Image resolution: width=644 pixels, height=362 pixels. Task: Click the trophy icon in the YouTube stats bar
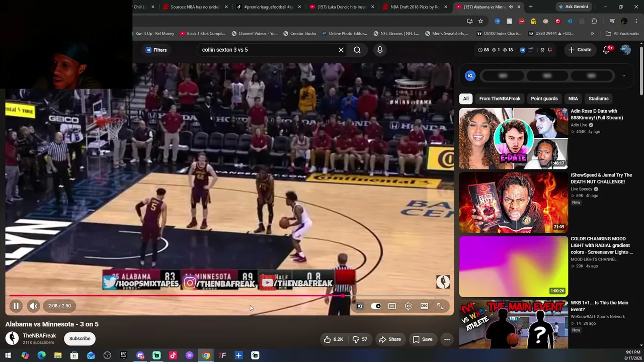click(x=542, y=50)
